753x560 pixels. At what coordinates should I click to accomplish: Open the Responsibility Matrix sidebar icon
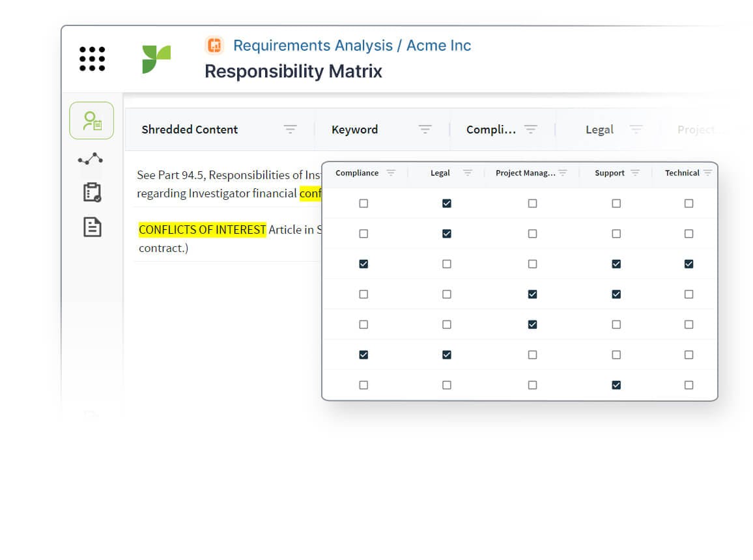(92, 120)
